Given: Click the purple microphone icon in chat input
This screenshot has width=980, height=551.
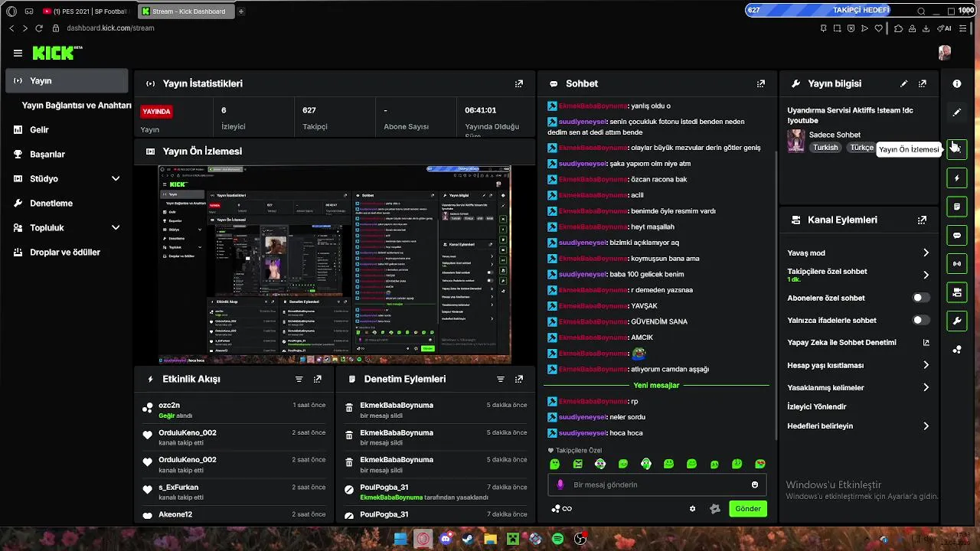Looking at the screenshot, I should coord(560,484).
